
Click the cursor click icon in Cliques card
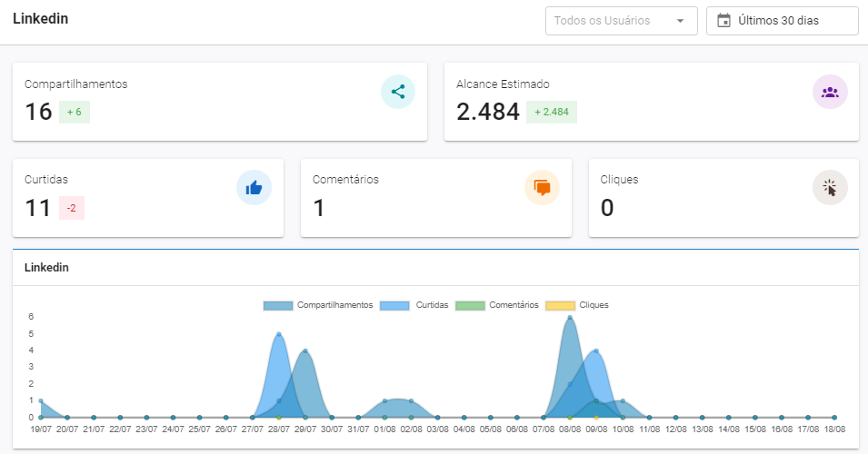(x=829, y=188)
